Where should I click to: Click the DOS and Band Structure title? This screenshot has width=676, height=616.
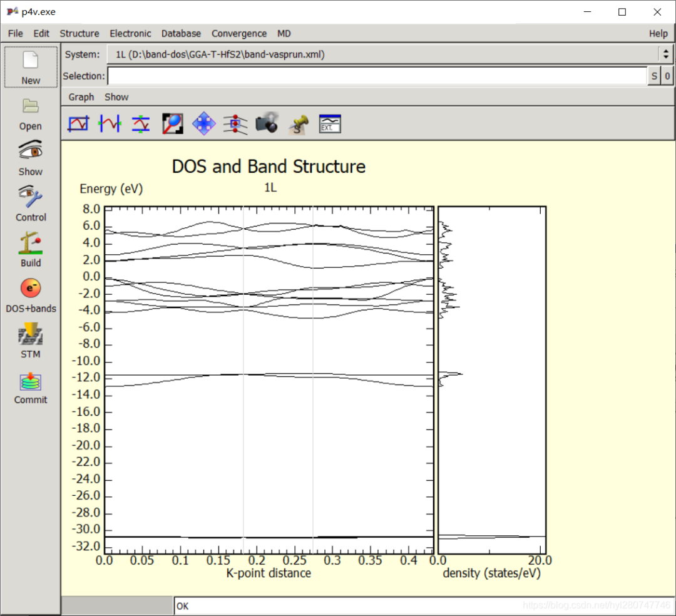269,167
